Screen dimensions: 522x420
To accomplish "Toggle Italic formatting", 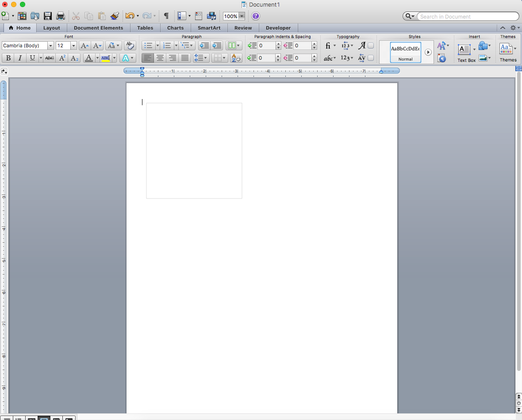I will tap(20, 58).
